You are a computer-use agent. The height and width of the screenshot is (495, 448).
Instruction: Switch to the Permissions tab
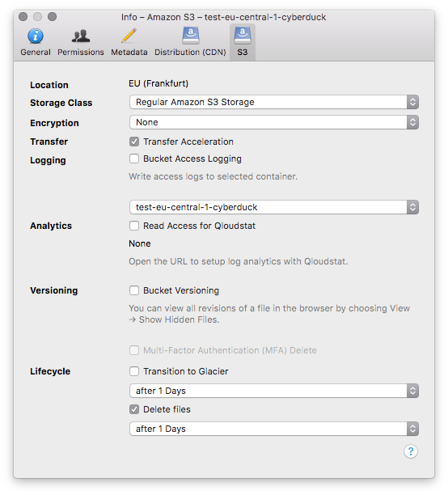pyautogui.click(x=81, y=42)
